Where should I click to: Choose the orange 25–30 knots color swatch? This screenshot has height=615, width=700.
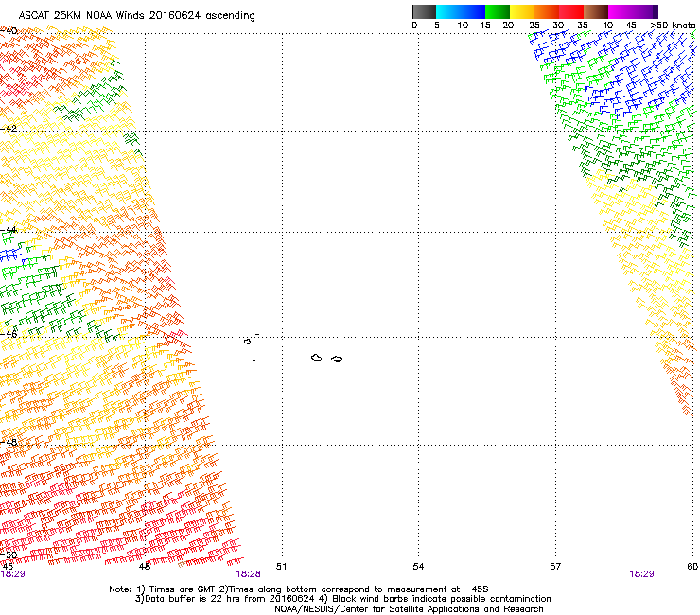[547, 11]
